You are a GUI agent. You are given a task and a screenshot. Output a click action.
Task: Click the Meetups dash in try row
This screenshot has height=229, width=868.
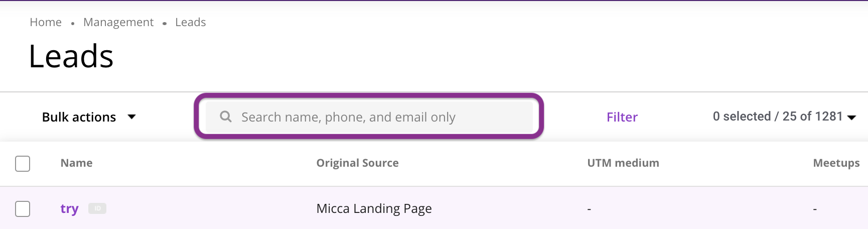click(815, 209)
